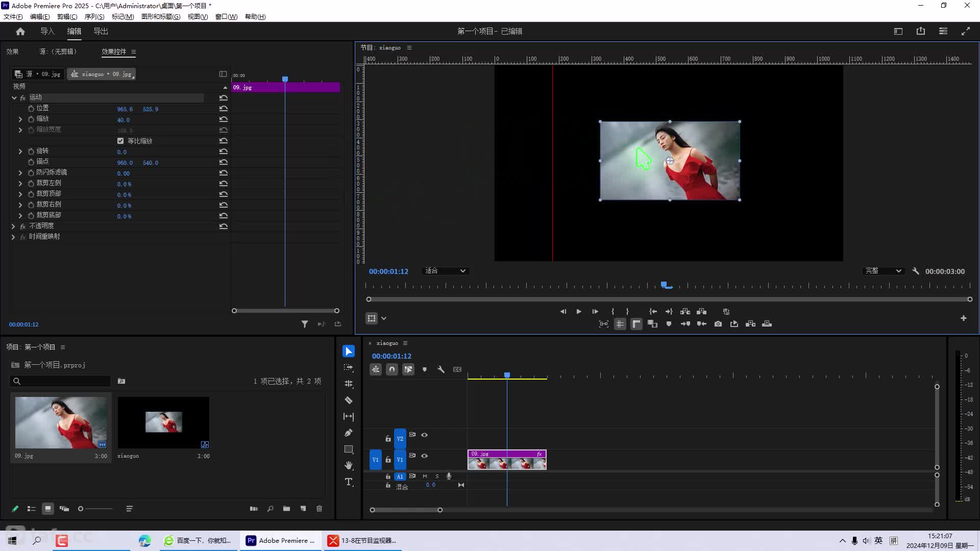Click the Mark Out bracket button
The image size is (980, 551).
click(627, 312)
